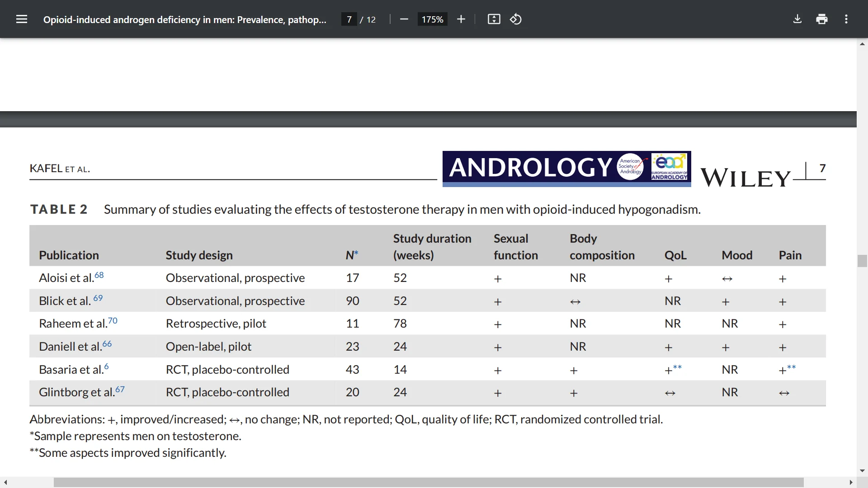Open reference 70 for Raheem et al.
This screenshot has width=868, height=488.
pos(113,320)
